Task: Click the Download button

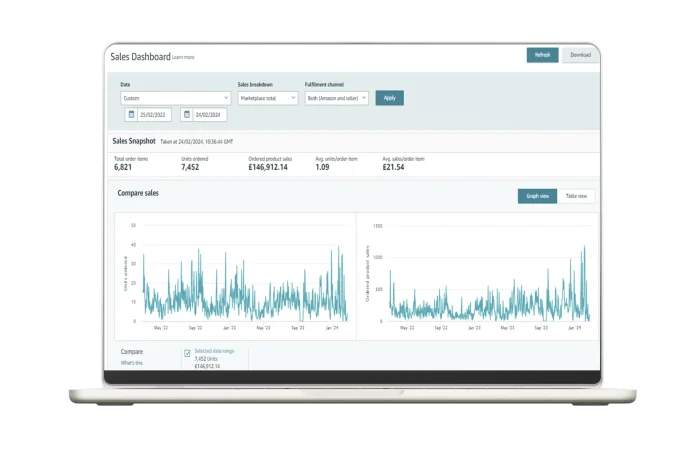Action: pos(580,55)
